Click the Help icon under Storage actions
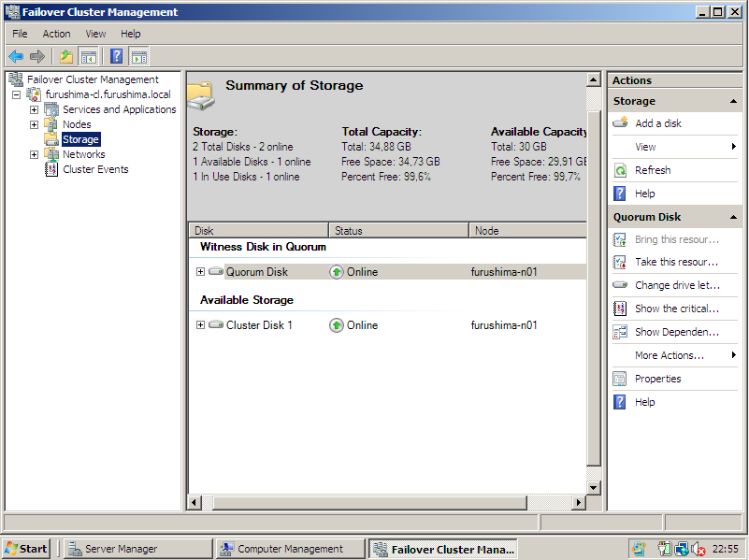The image size is (749, 560). click(620, 194)
